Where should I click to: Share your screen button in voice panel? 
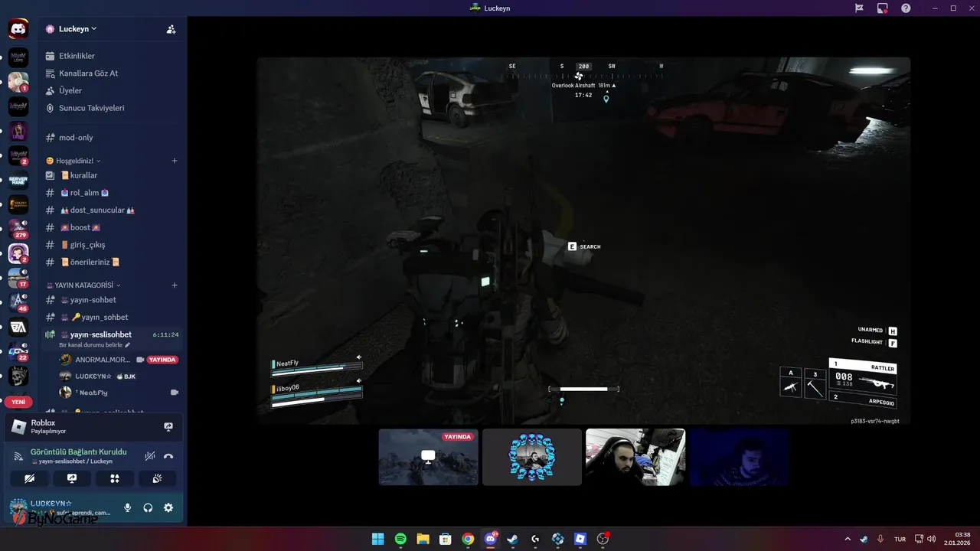[x=72, y=478]
